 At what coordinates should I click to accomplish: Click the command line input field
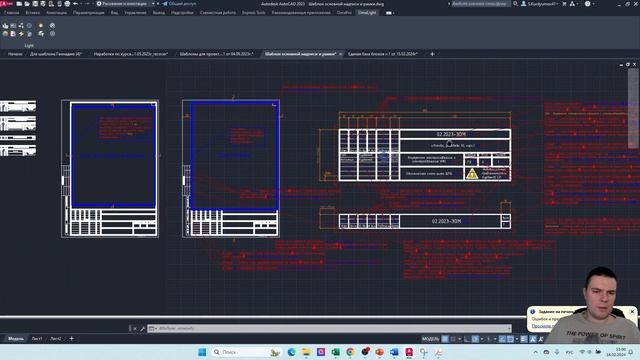[329, 328]
